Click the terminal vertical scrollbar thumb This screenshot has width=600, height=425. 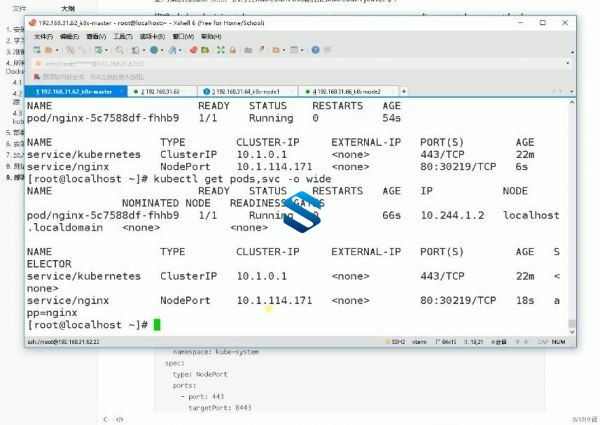[x=572, y=324]
